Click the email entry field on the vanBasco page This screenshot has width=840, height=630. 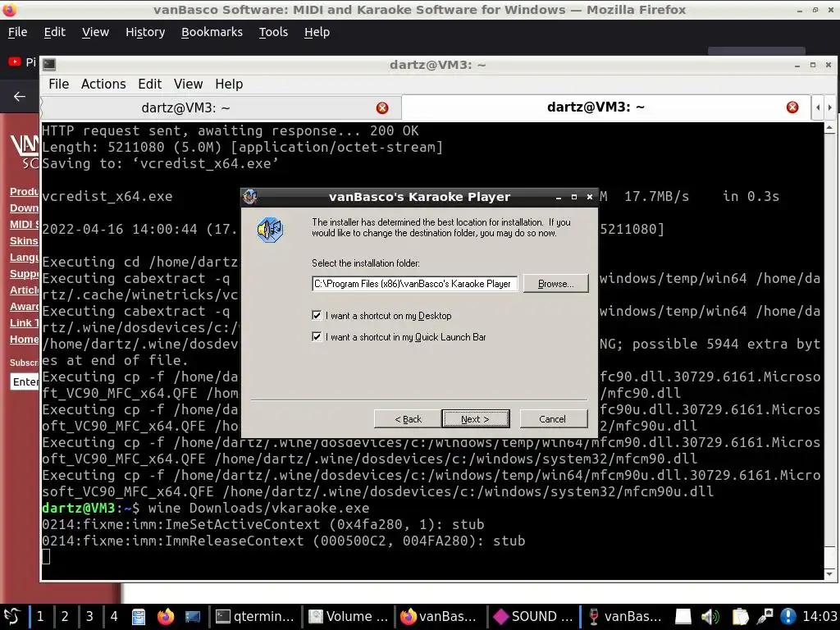[25, 381]
